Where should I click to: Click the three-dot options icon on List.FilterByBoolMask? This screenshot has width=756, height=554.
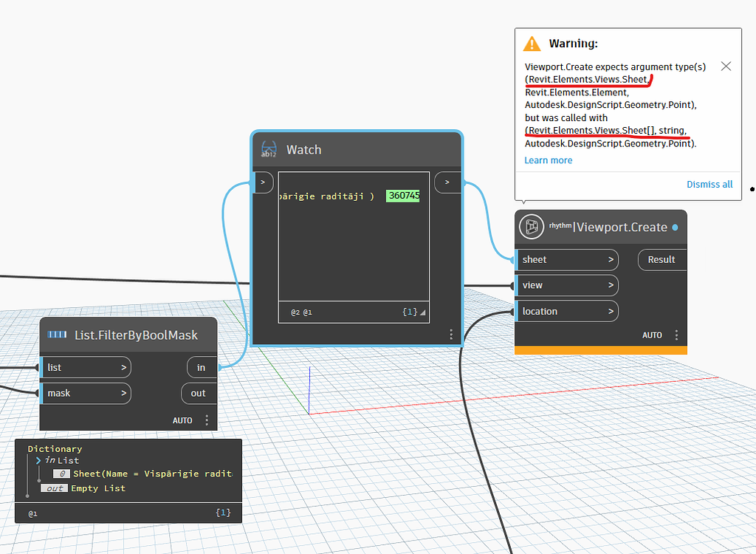tap(207, 420)
